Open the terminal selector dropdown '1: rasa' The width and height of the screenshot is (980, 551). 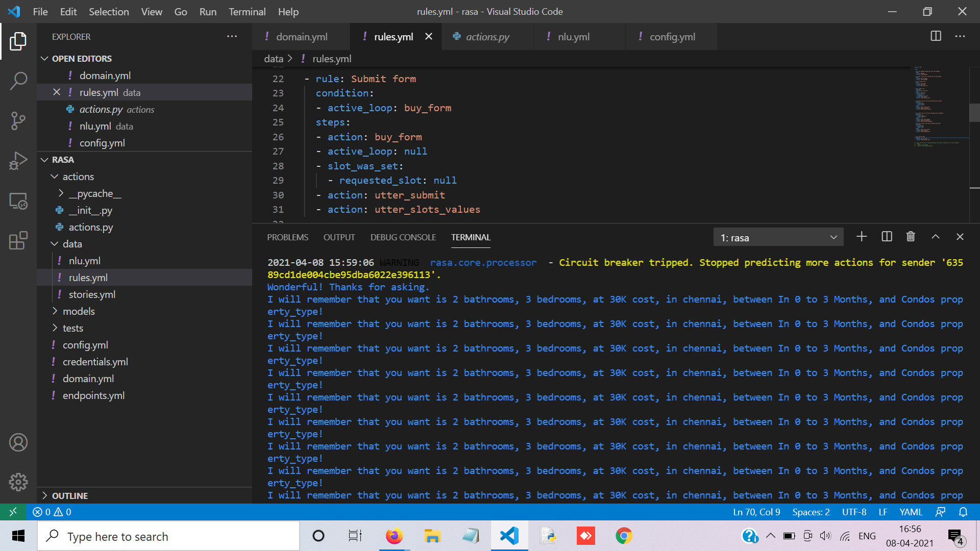[x=778, y=238]
